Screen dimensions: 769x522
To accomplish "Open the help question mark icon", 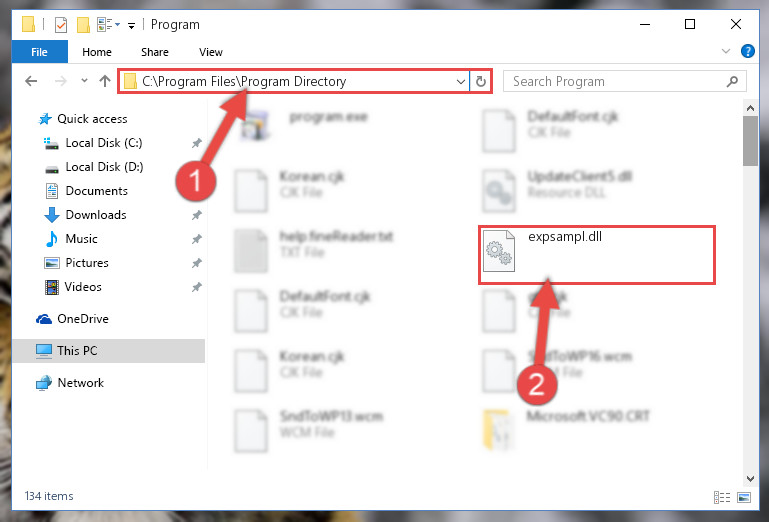I will click(747, 51).
